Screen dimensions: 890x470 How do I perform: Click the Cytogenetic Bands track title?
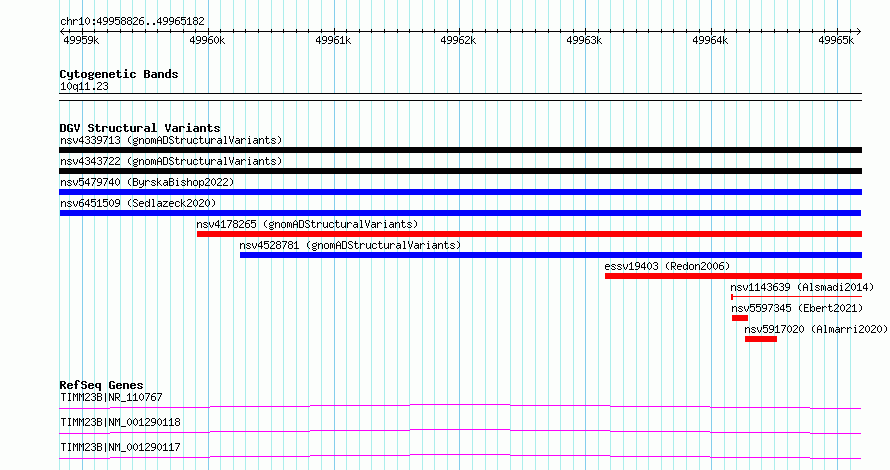[119, 74]
